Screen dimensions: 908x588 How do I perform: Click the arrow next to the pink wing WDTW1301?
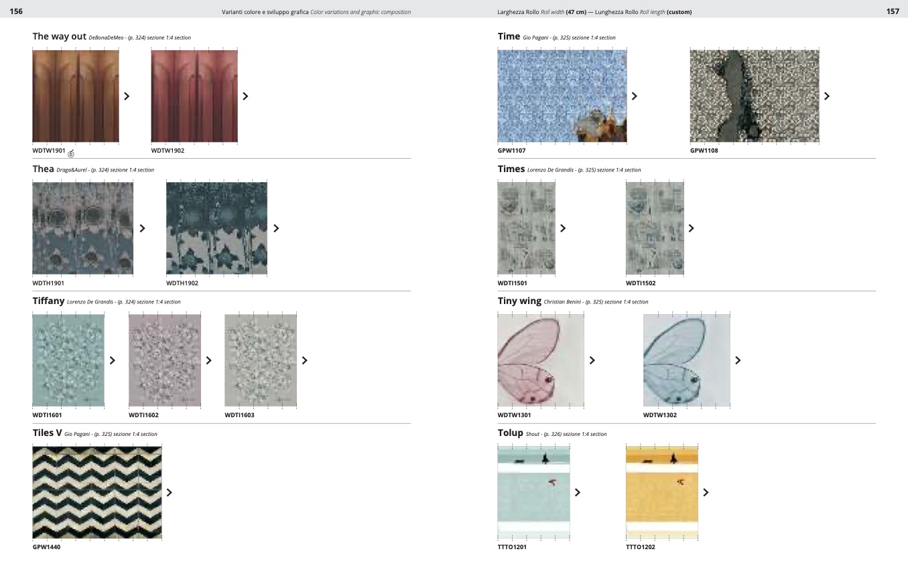[x=592, y=360]
